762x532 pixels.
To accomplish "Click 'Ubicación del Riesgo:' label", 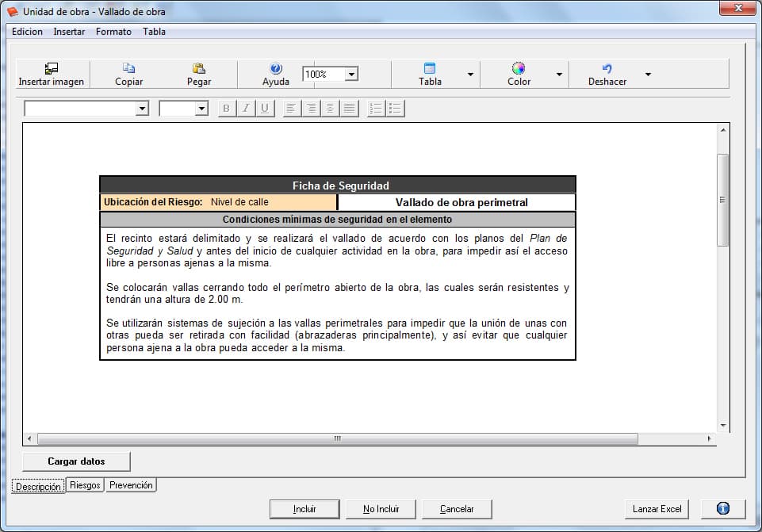I will pyautogui.click(x=153, y=202).
